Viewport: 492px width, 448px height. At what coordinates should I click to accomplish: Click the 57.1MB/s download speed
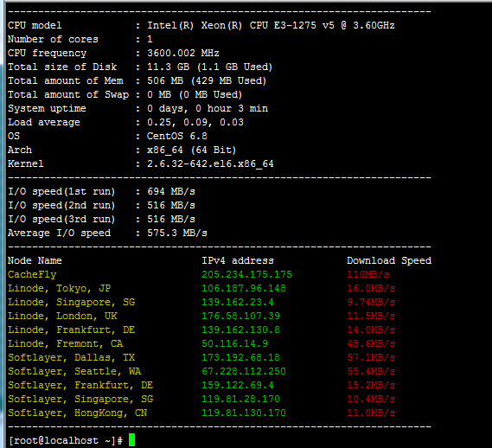(x=371, y=357)
